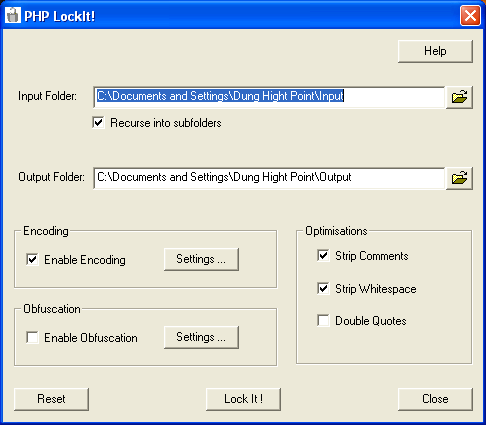Toggle Strip Comments option
Viewport: 486px width, 425px height.
323,256
